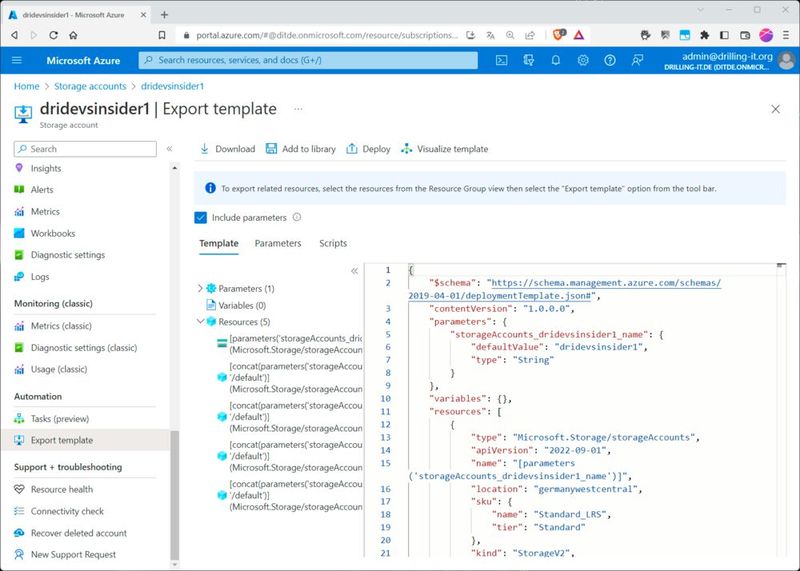Click the browser address bar URL
This screenshot has height=571, width=800.
coord(327,35)
